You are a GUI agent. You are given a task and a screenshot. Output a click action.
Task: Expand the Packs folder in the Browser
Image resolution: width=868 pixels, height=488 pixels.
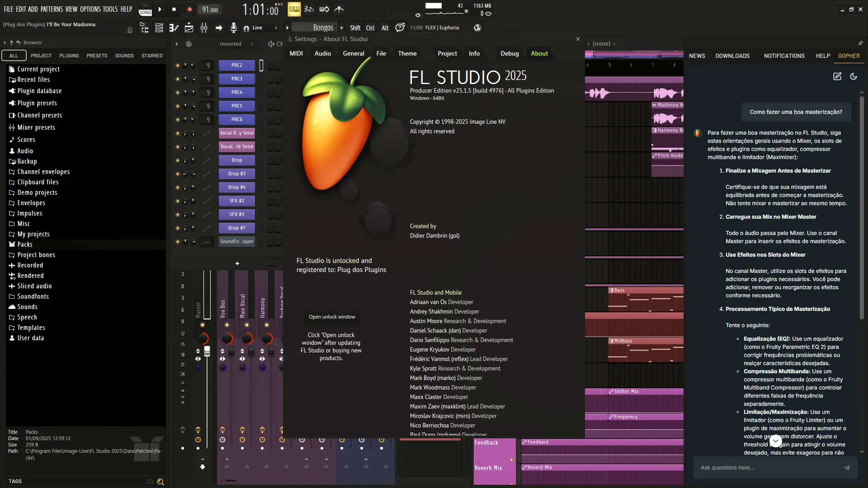[x=24, y=244]
